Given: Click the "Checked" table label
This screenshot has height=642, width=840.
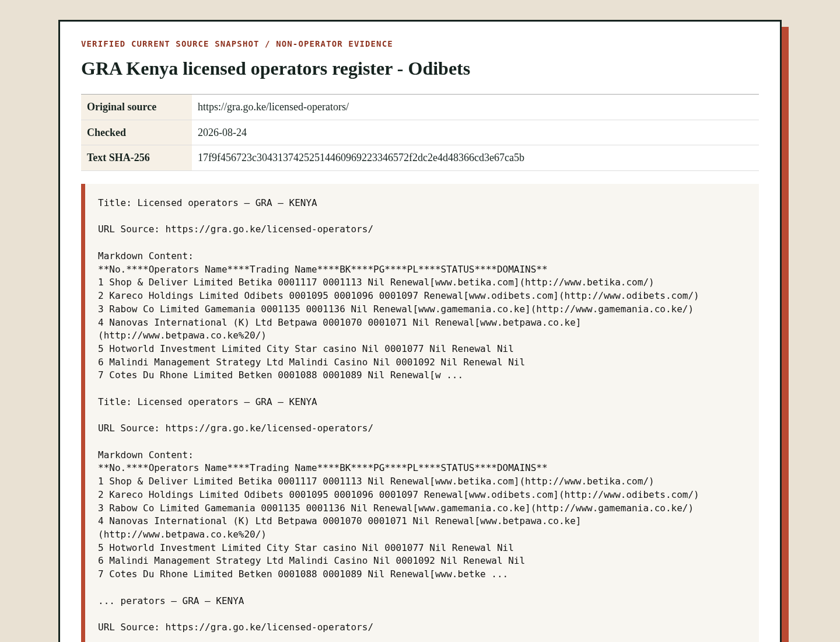Looking at the screenshot, I should click(106, 132).
